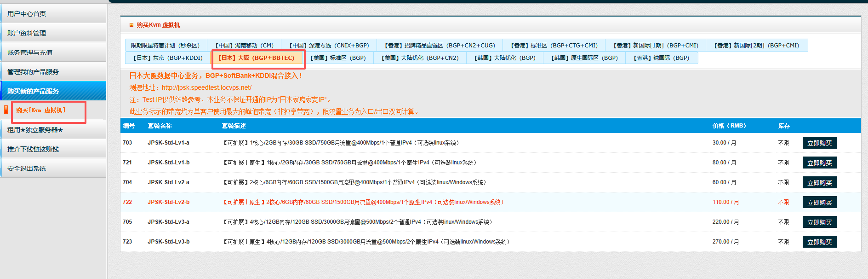Click 立即购买 on the JPSK-Std-Lv2-b row

(x=819, y=203)
